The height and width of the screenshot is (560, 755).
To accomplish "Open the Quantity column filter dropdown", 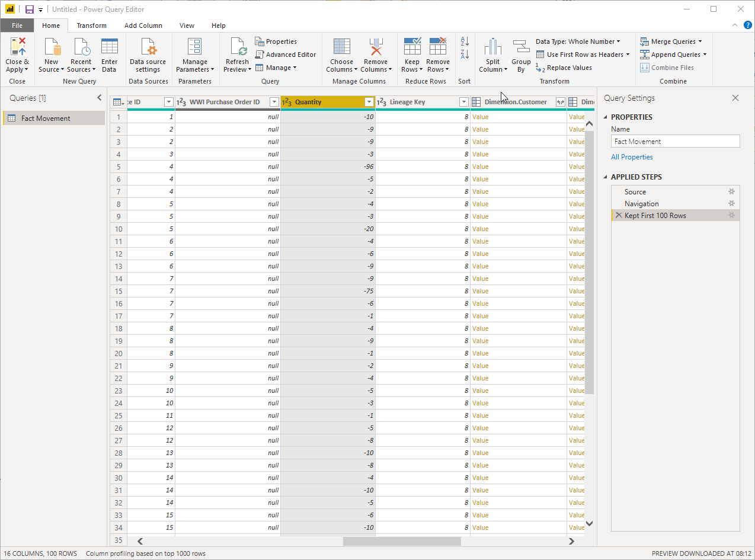I will tap(369, 102).
